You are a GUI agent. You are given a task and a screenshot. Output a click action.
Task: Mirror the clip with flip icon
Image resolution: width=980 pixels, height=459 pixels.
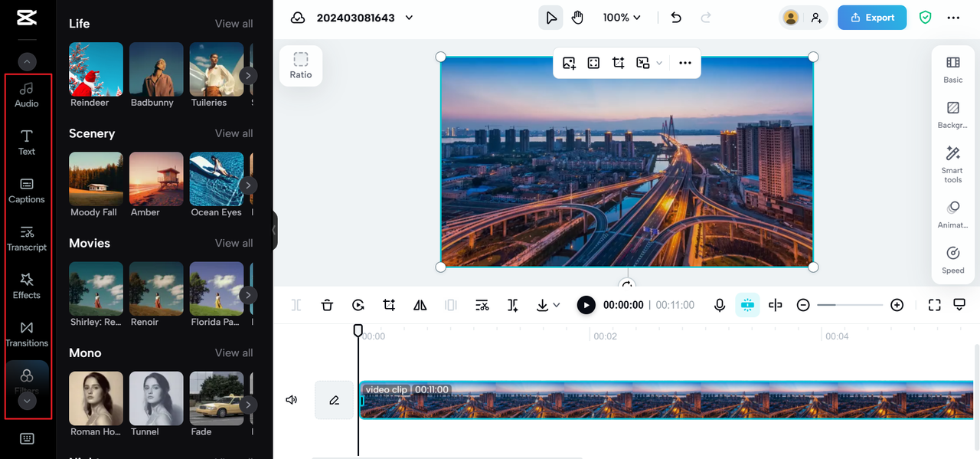(420, 305)
